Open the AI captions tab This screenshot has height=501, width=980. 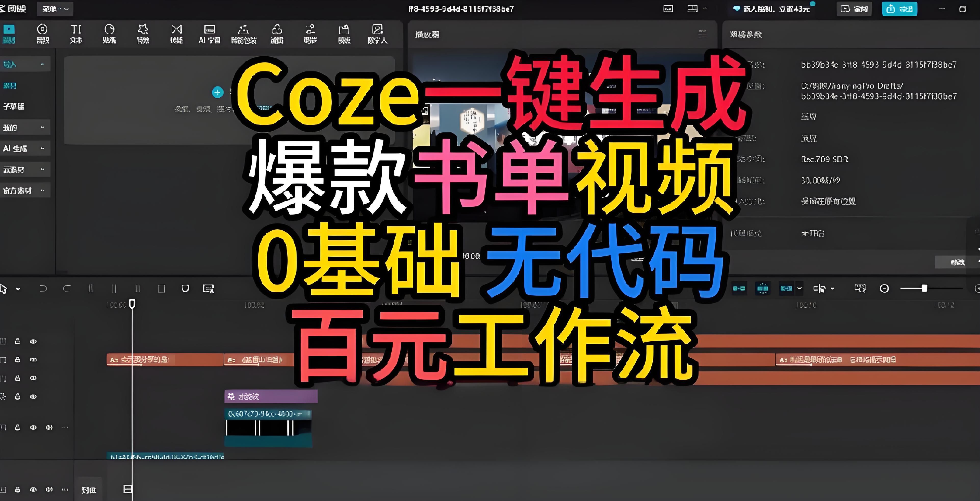point(210,34)
